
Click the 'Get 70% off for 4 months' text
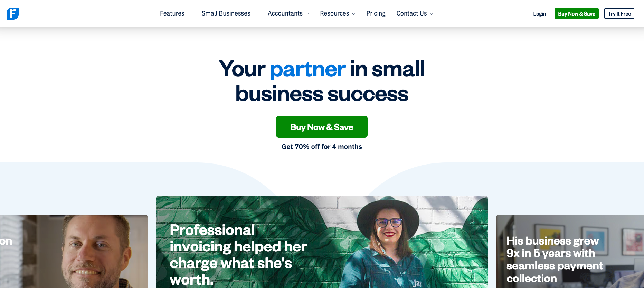[x=322, y=147]
